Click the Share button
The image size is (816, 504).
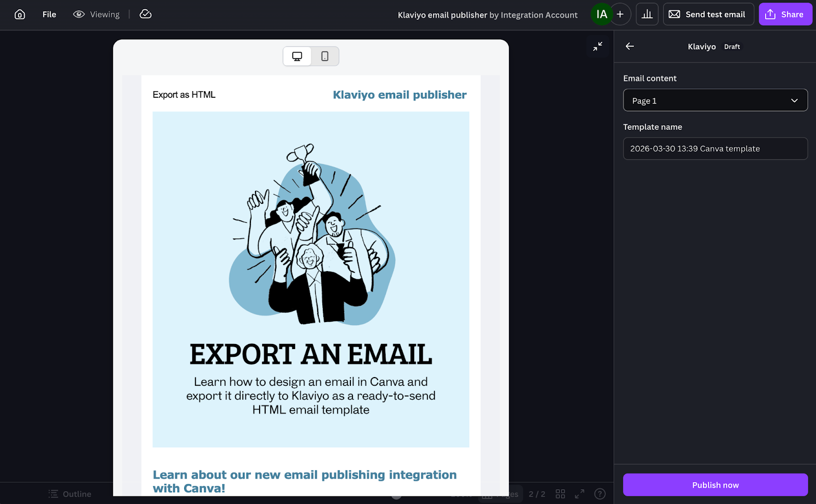(785, 14)
